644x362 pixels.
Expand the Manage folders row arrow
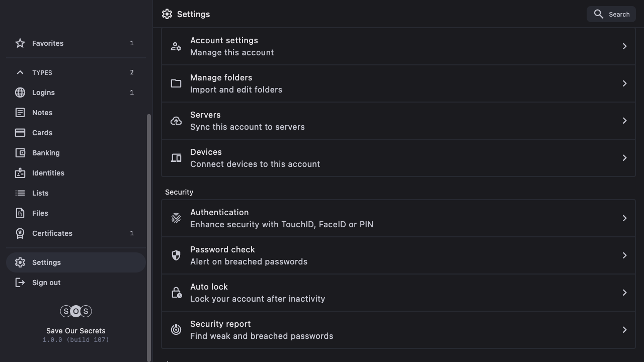[x=624, y=83]
